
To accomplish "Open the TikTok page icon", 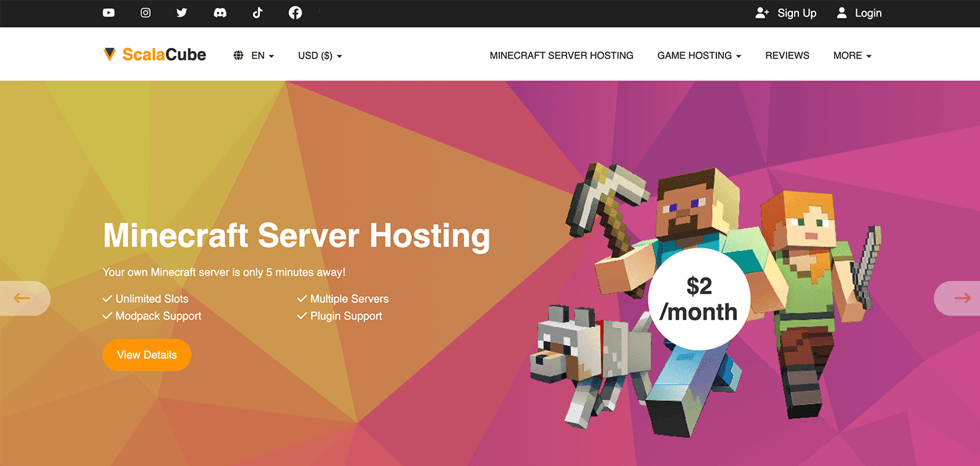I will click(258, 13).
